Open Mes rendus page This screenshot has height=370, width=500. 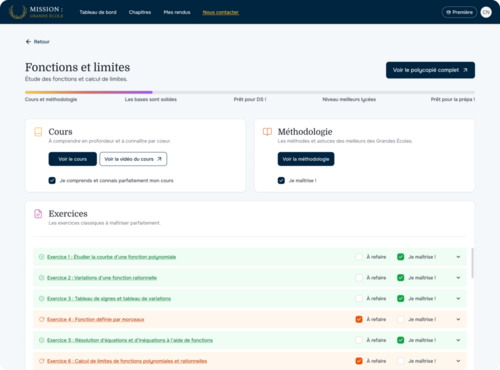tap(177, 12)
